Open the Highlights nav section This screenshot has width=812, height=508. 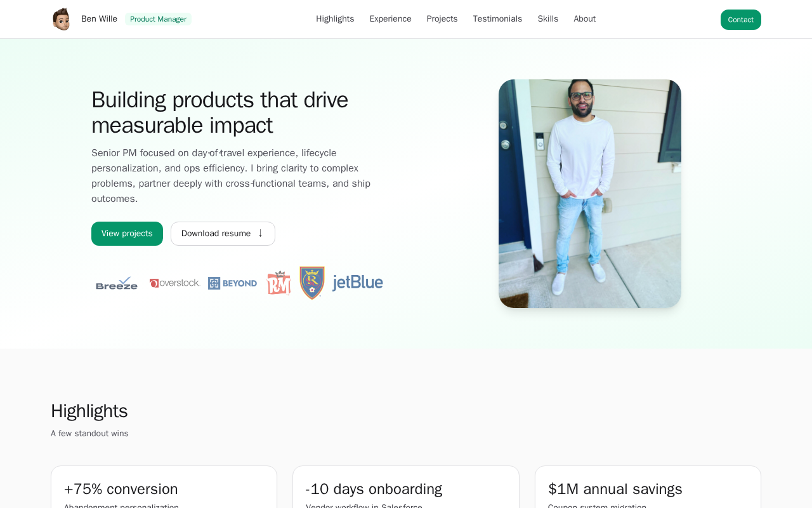[x=335, y=19]
